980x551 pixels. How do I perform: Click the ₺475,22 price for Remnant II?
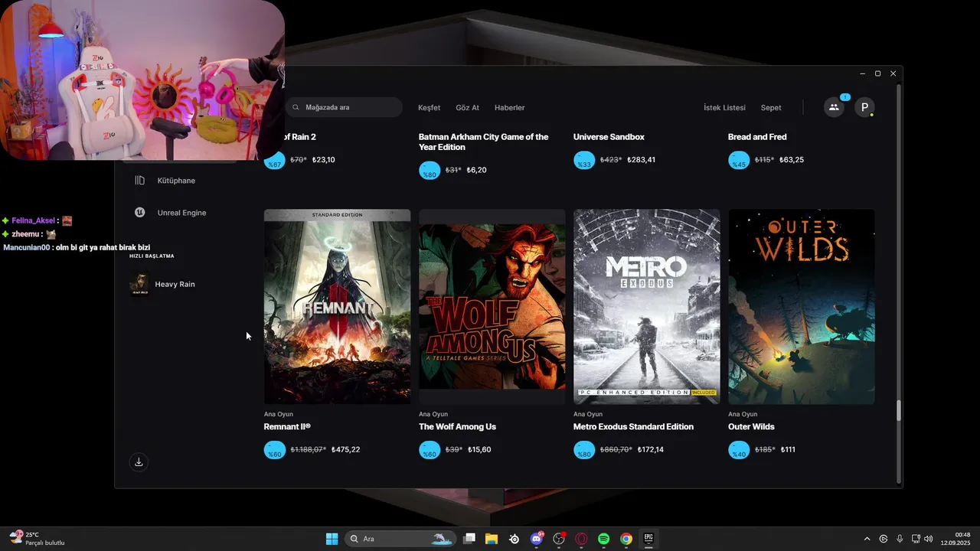345,450
